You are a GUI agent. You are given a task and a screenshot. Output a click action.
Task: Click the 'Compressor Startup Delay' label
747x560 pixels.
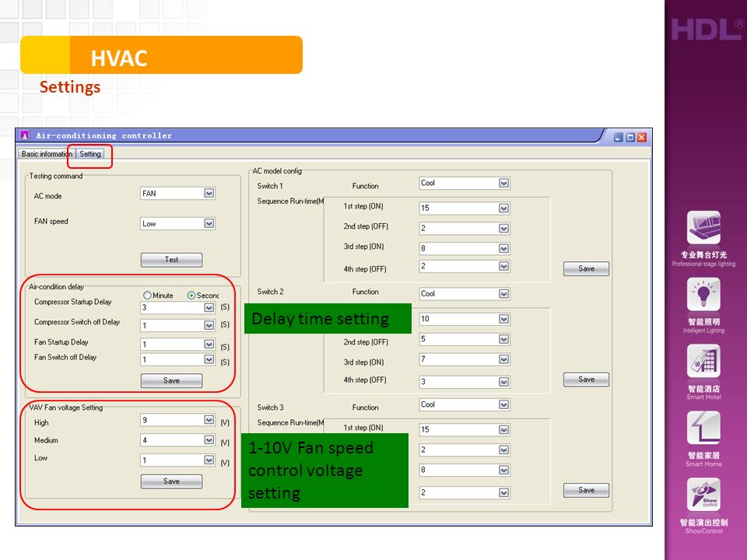(73, 302)
